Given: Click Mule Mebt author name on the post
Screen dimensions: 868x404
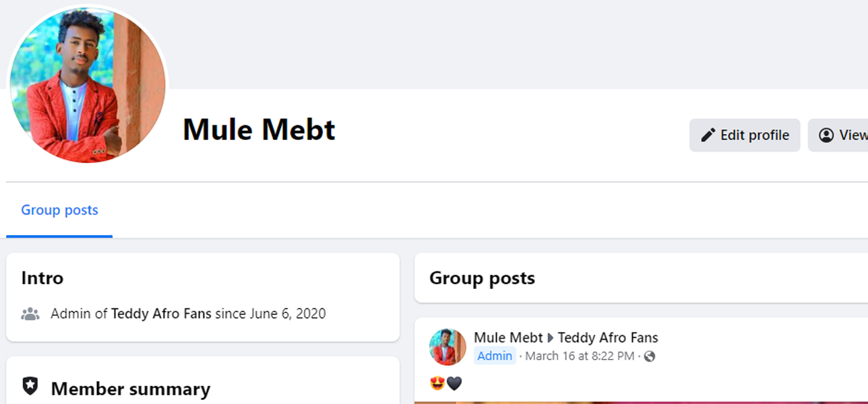Looking at the screenshot, I should point(508,338).
